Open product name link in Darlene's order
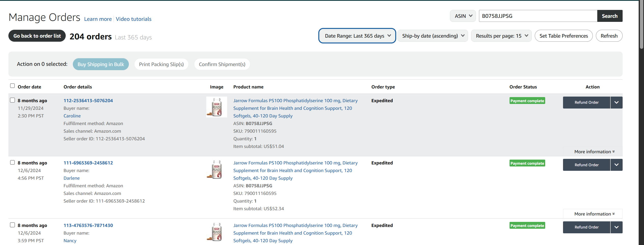The width and height of the screenshot is (644, 245). coord(295,171)
